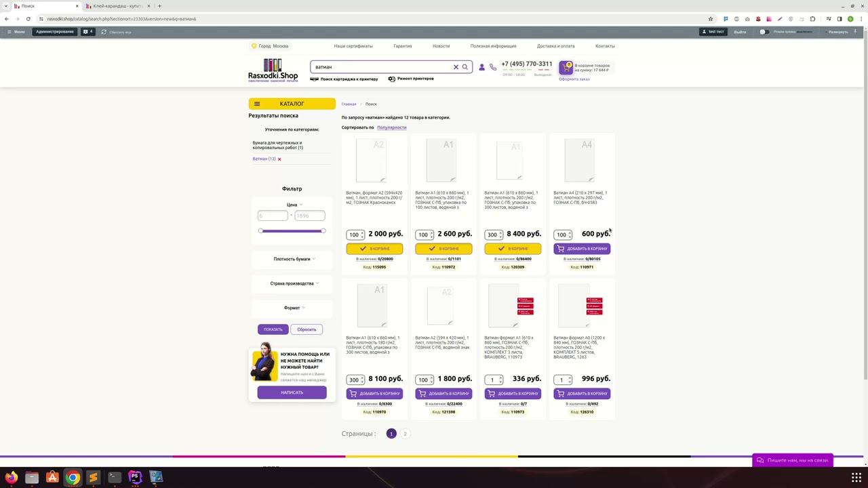Click the location pin next to Город: Москва

pyautogui.click(x=254, y=46)
